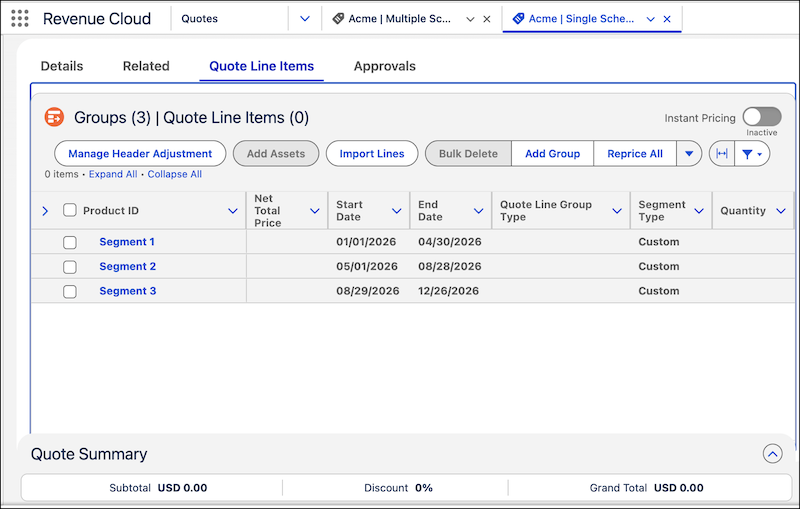Click the Grand Total USD 0.00 value
800x509 pixels.
coord(679,488)
